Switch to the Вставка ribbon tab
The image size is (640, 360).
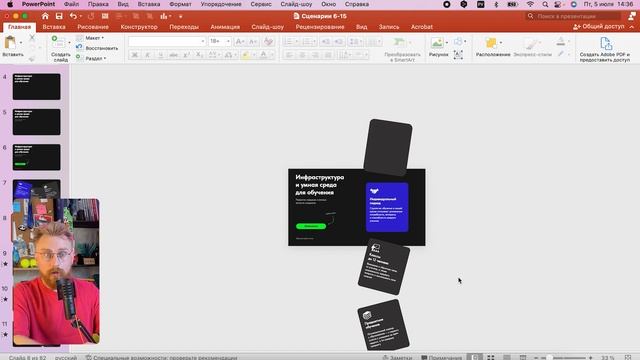pyautogui.click(x=54, y=27)
